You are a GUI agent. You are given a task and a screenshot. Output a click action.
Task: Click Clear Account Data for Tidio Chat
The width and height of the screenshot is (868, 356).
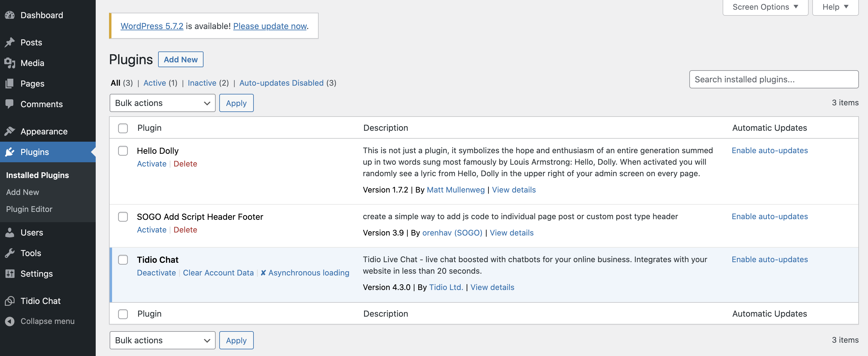tap(218, 273)
